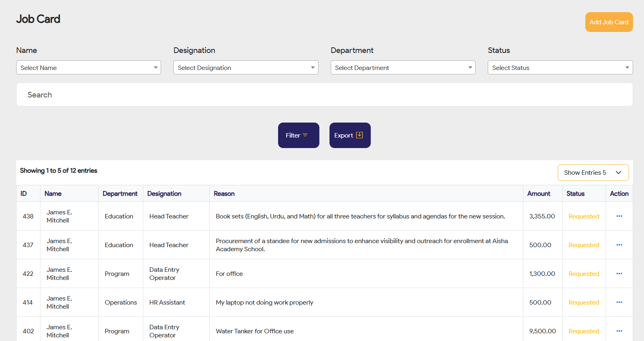
Task: Open action menu for job card 437
Action: point(619,245)
